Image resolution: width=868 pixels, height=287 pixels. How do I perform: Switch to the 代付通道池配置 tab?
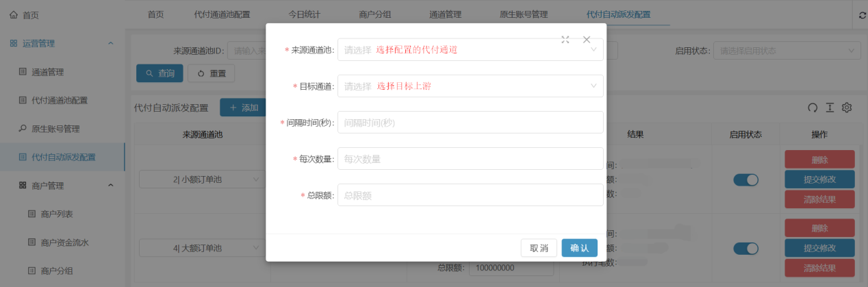tap(222, 14)
